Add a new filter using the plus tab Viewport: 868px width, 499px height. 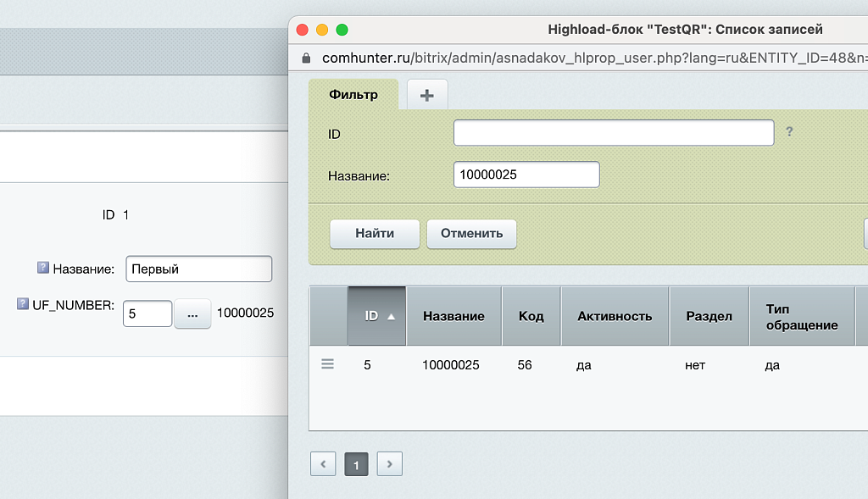(x=427, y=94)
